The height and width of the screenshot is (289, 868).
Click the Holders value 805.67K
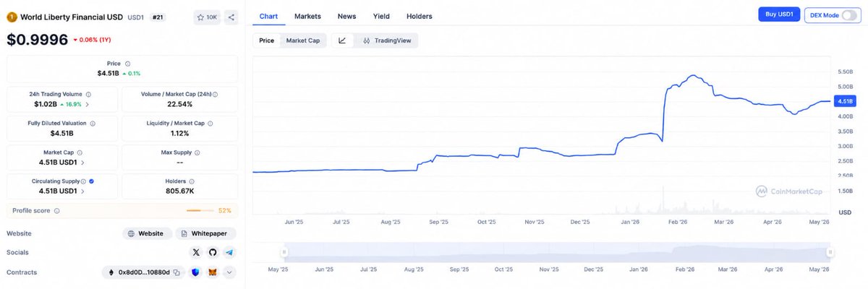tap(179, 191)
